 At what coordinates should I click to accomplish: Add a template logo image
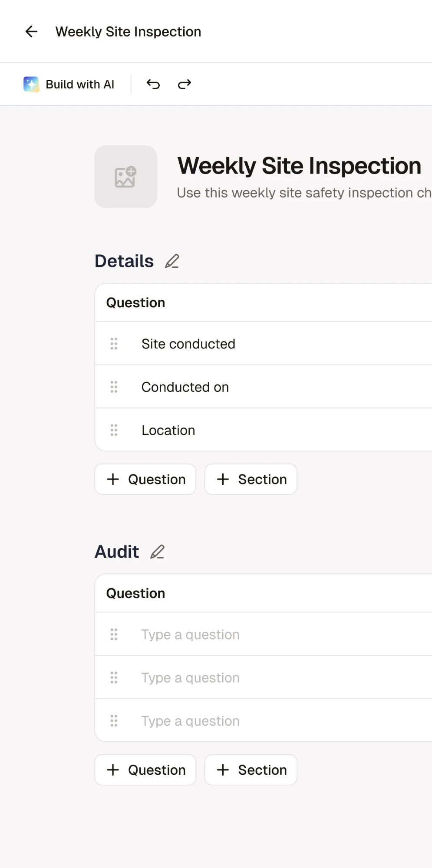click(x=125, y=177)
